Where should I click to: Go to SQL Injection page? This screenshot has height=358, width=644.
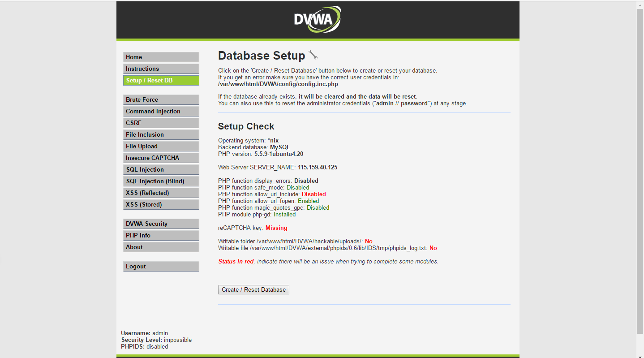click(161, 169)
